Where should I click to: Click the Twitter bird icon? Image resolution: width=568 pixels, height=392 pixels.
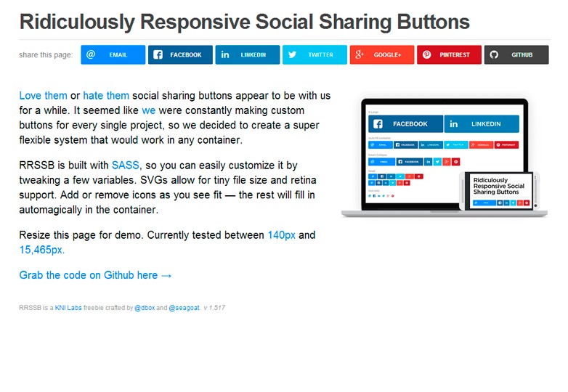(x=292, y=54)
